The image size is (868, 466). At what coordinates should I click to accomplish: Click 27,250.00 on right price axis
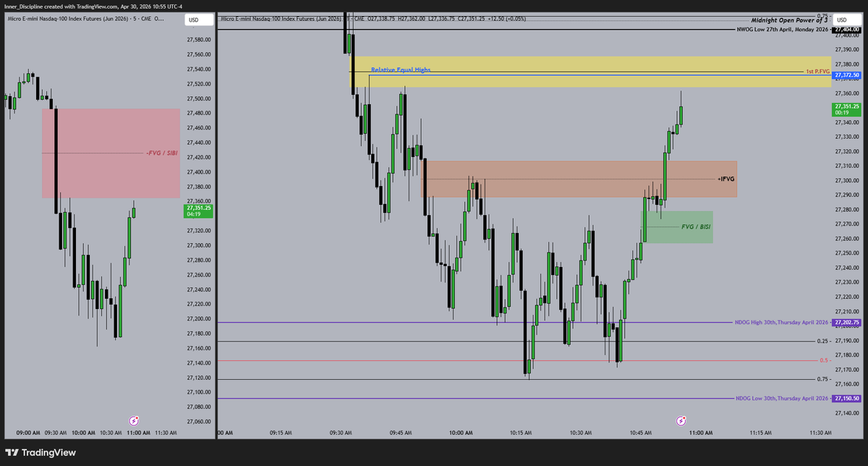(847, 253)
